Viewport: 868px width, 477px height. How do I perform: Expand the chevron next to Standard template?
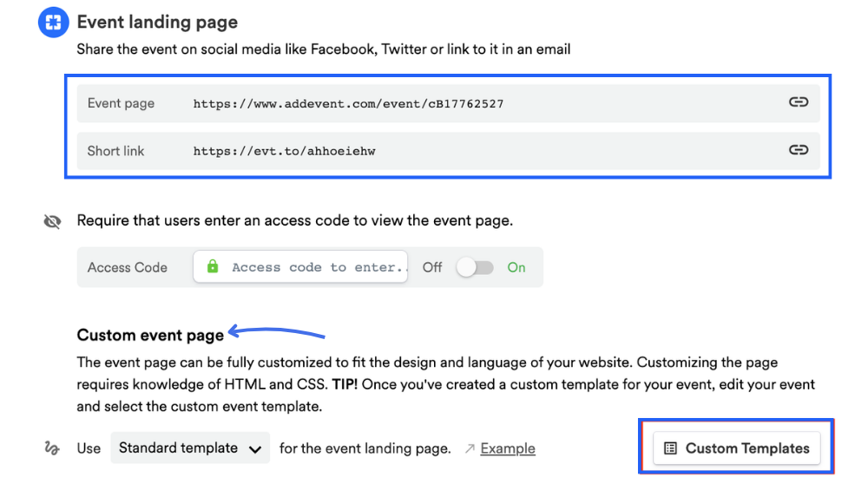(255, 449)
